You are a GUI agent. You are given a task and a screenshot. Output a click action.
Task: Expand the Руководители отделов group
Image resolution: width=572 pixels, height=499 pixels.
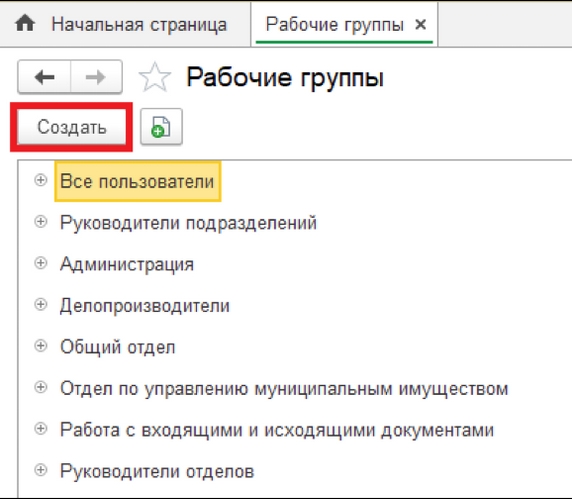coord(40,470)
